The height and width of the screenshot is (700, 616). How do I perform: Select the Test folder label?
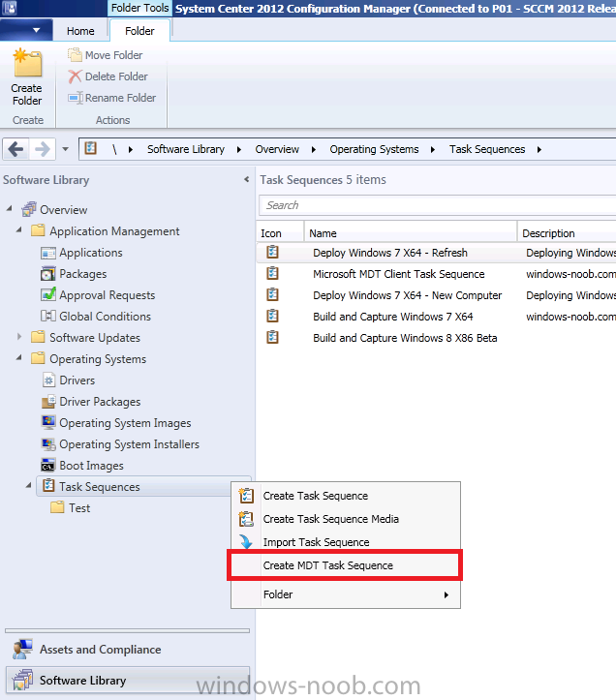tap(79, 508)
